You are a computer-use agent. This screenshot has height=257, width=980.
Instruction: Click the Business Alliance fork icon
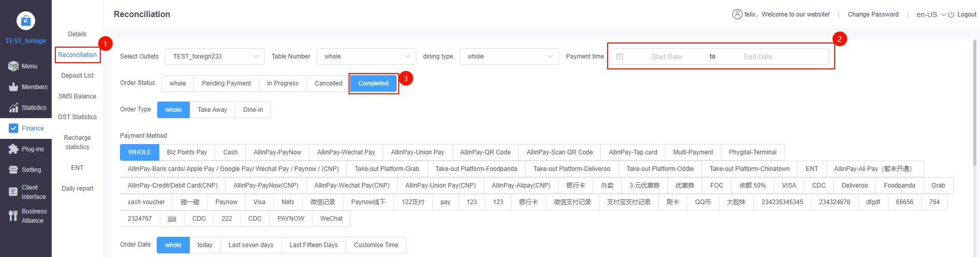13,216
